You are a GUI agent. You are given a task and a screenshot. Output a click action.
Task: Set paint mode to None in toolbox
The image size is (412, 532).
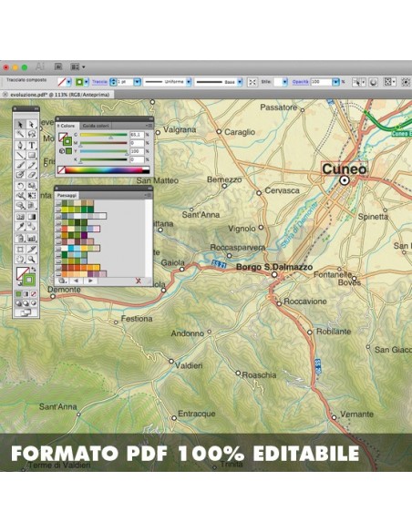(34, 294)
